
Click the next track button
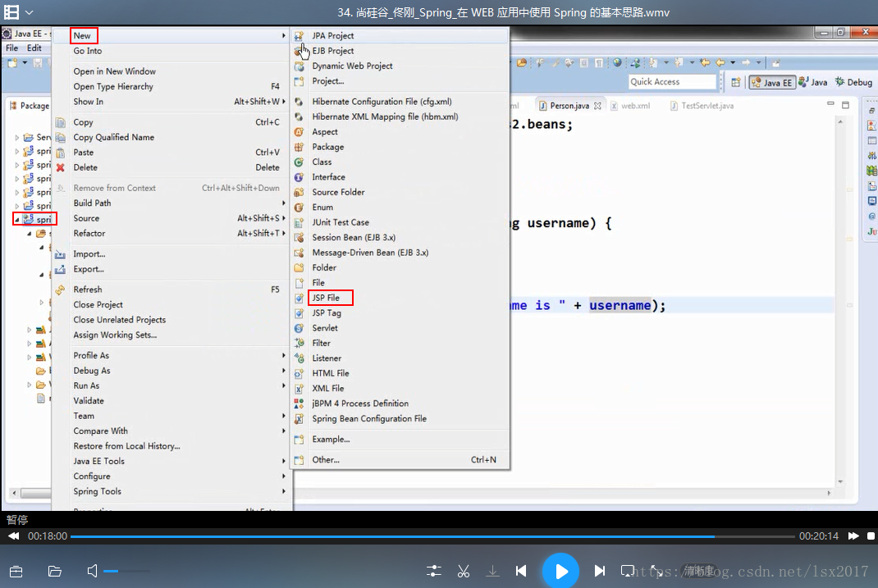pos(599,571)
